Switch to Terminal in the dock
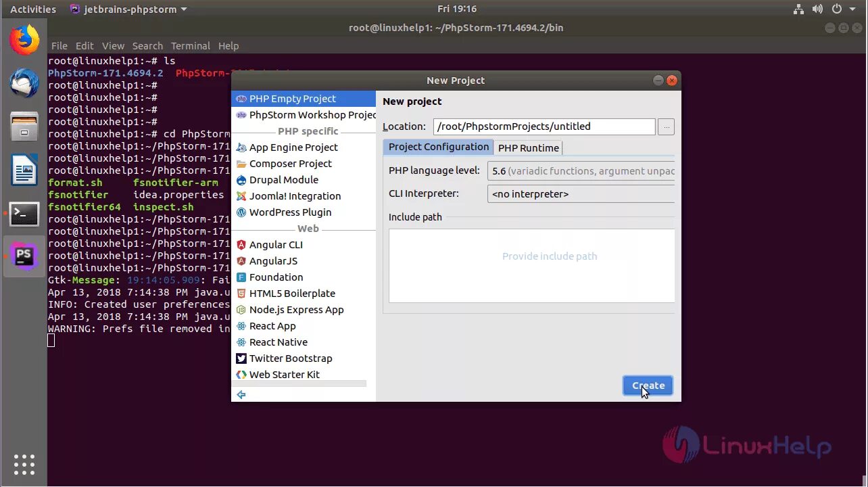The image size is (868, 487). (24, 214)
